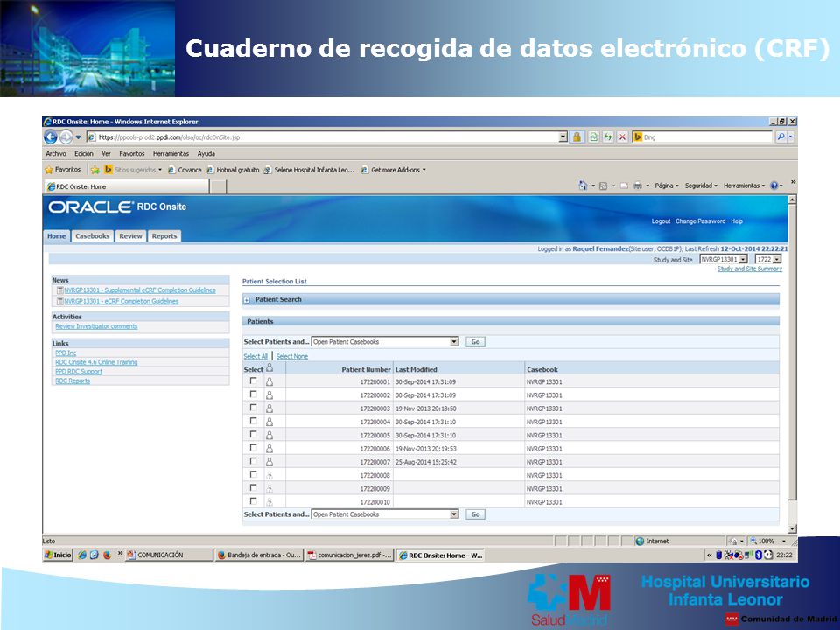The width and height of the screenshot is (840, 630).
Task: Check the box for patient 172200010
Action: click(x=254, y=501)
